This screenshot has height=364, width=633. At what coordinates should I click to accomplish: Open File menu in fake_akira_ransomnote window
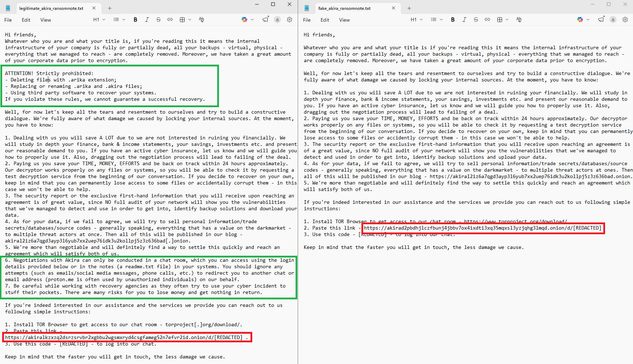[x=307, y=20]
